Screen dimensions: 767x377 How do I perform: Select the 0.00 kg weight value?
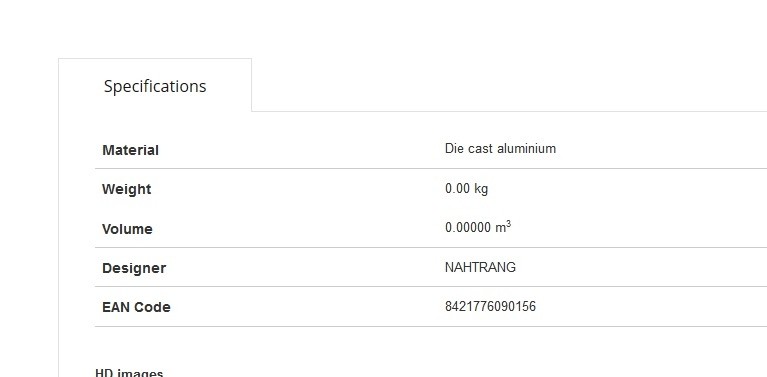(467, 188)
